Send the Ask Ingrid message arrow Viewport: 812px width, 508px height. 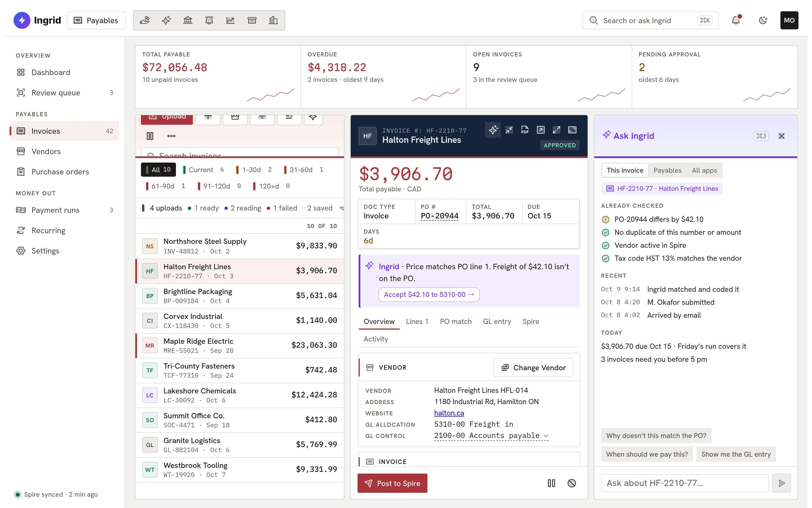pos(782,483)
